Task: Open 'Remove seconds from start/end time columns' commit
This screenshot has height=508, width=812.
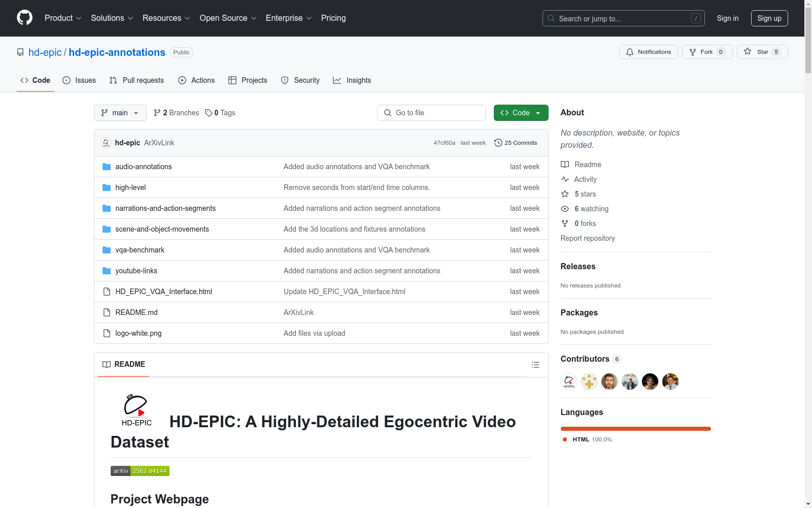Action: point(357,187)
